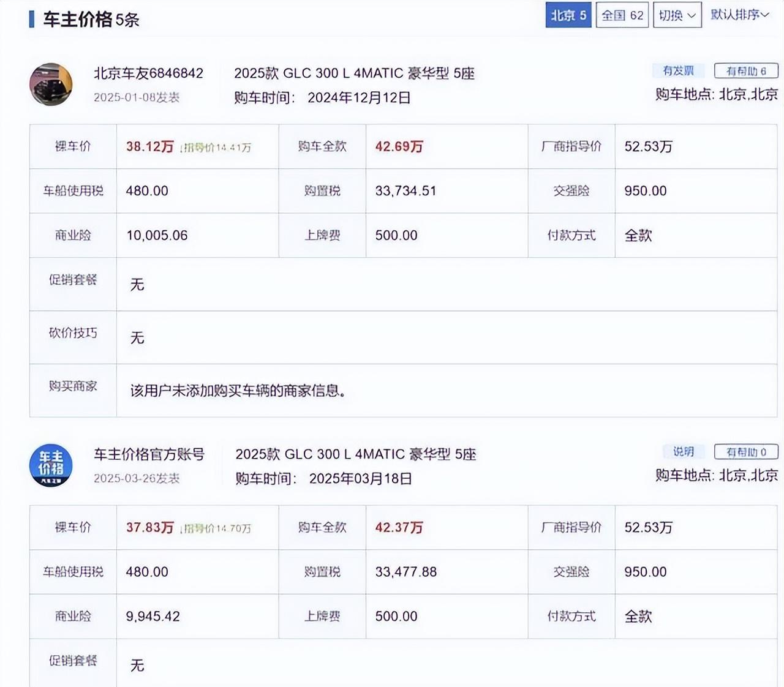Select 购车地点: 北京,北京 under 有帮助 6
Viewport: 784px width, 687px height.
pyautogui.click(x=717, y=94)
